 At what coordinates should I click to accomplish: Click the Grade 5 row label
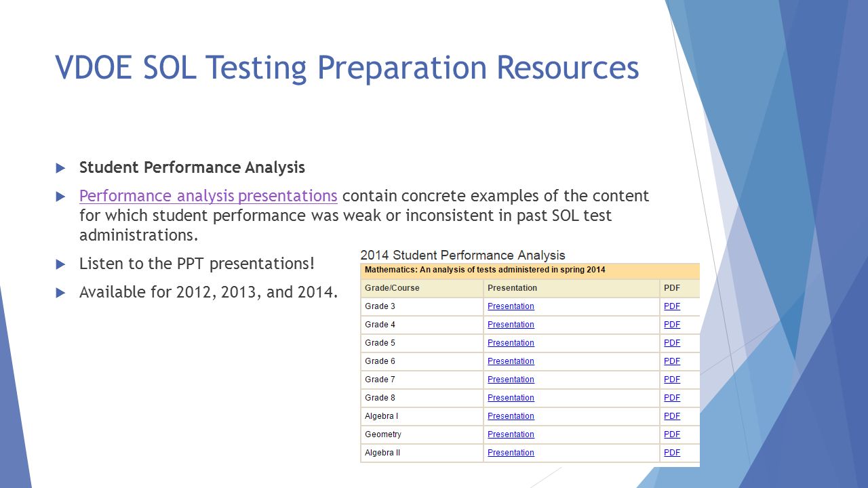click(380, 343)
